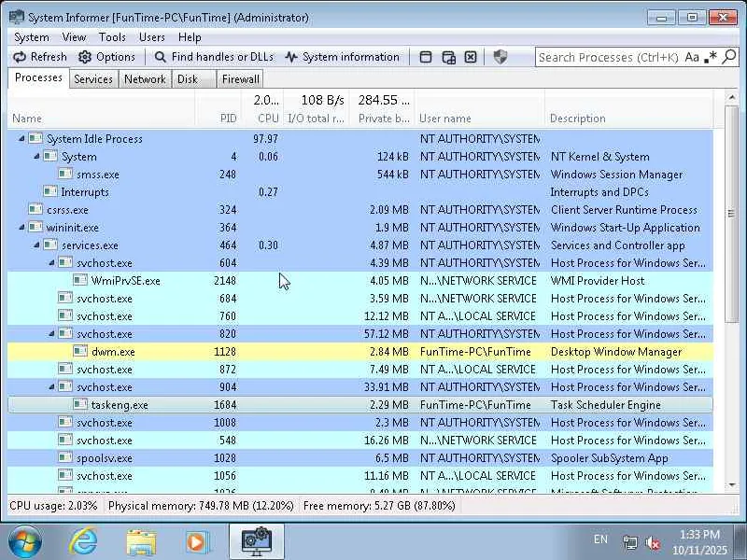This screenshot has height=560, width=747.
Task: Click the CPU usage status bar entry
Action: (x=53, y=506)
